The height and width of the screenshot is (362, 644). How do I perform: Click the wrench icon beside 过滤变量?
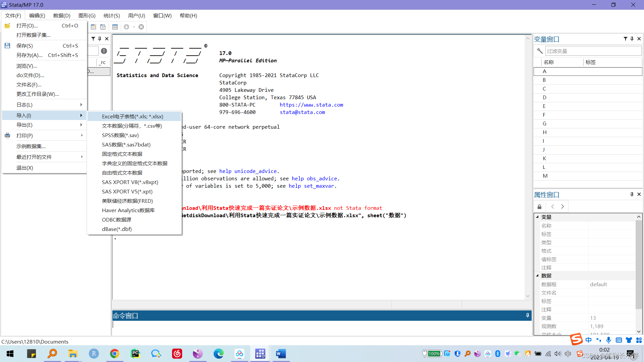click(x=540, y=51)
